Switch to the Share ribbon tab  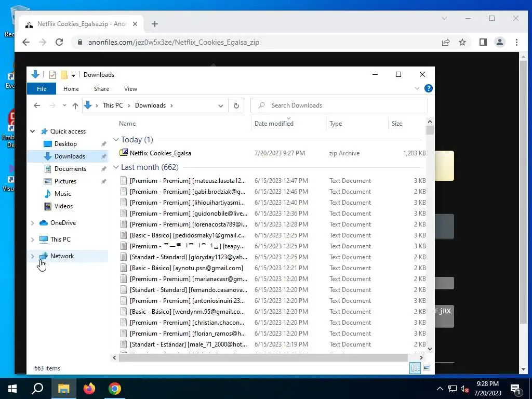coord(101,89)
